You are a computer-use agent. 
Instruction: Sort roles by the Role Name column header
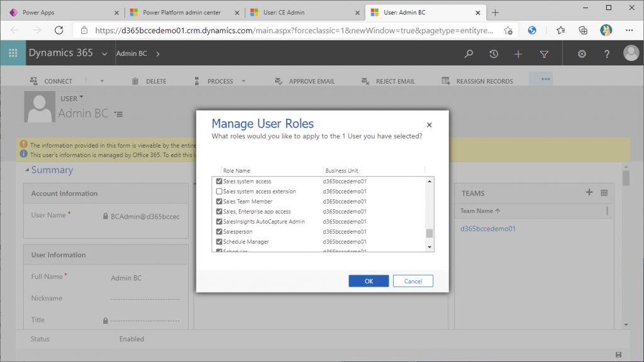[x=236, y=171]
